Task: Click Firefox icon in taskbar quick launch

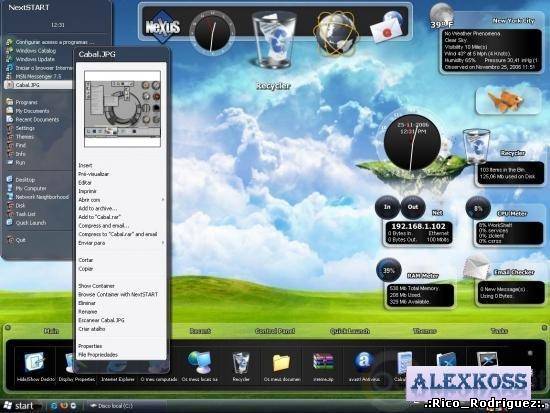Action: [64, 406]
